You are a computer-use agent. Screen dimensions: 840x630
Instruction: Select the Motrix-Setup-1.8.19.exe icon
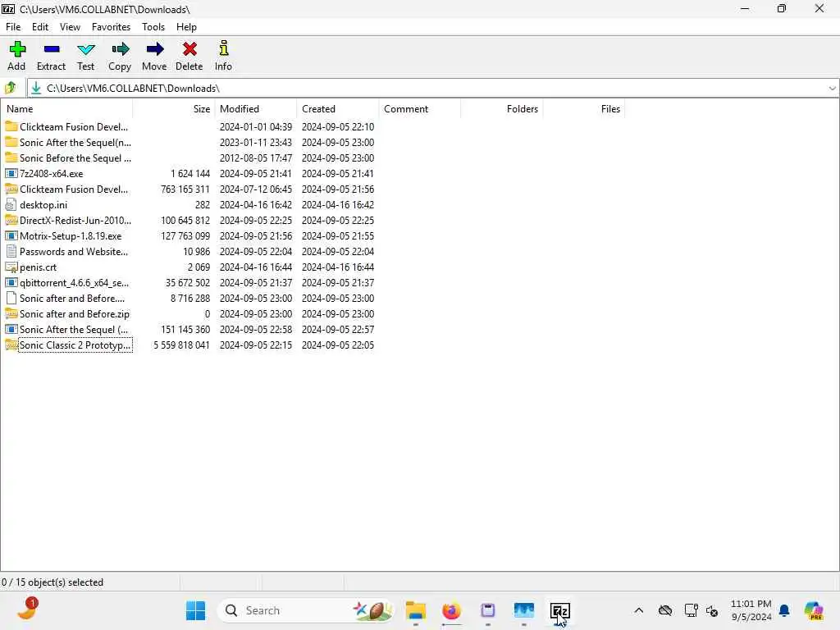(11, 235)
